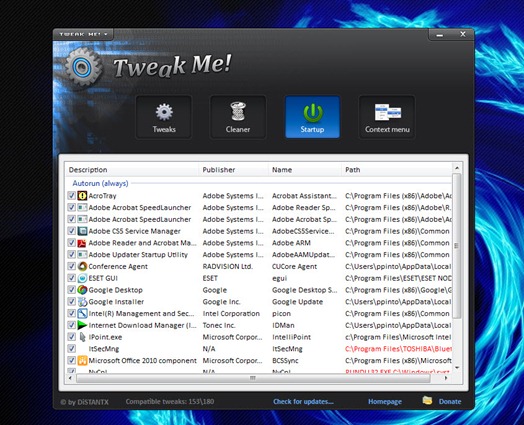Click the ESET GUI icon

point(82,278)
